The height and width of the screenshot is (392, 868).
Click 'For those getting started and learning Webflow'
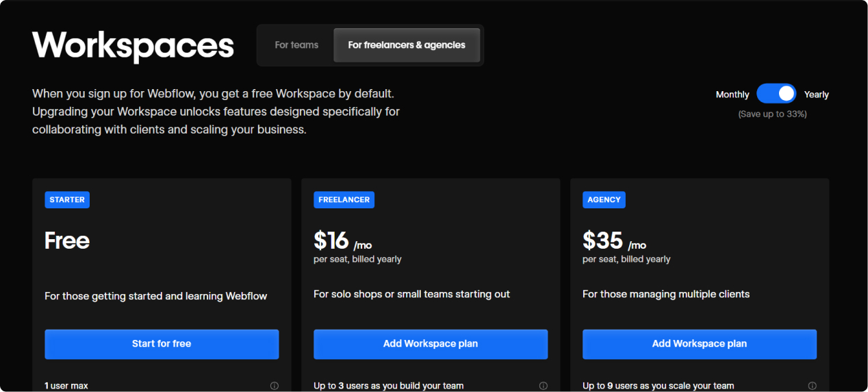click(x=156, y=296)
